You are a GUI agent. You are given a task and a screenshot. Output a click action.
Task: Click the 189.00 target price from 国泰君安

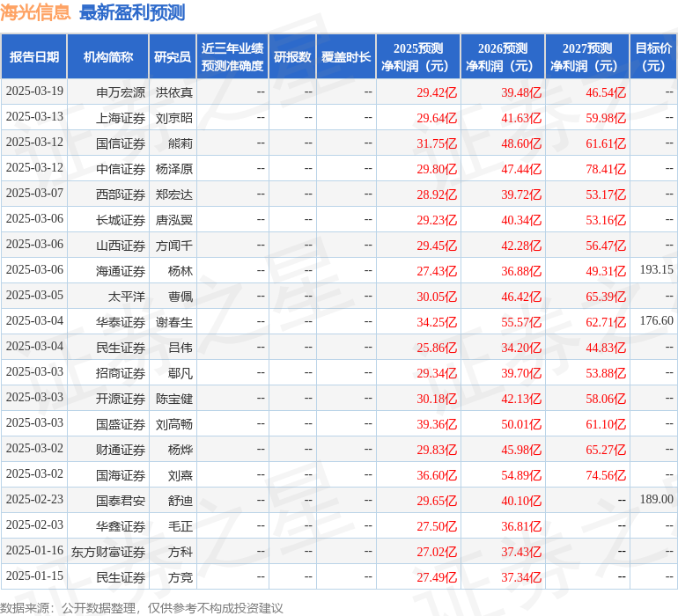(656, 500)
